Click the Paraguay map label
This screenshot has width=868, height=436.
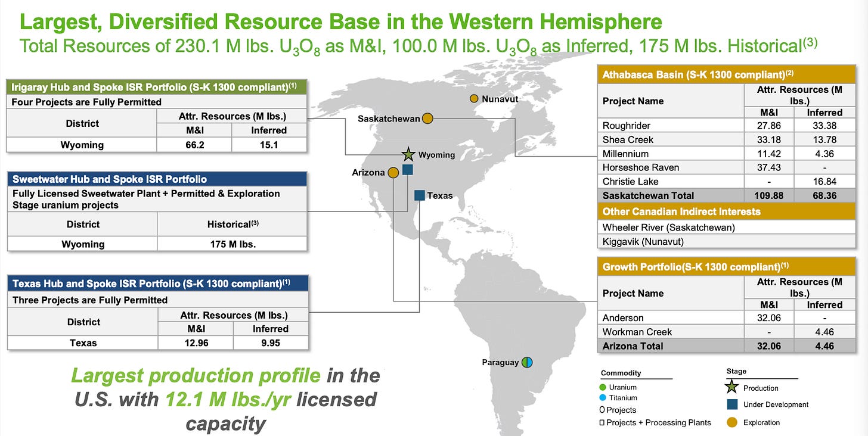coord(501,362)
